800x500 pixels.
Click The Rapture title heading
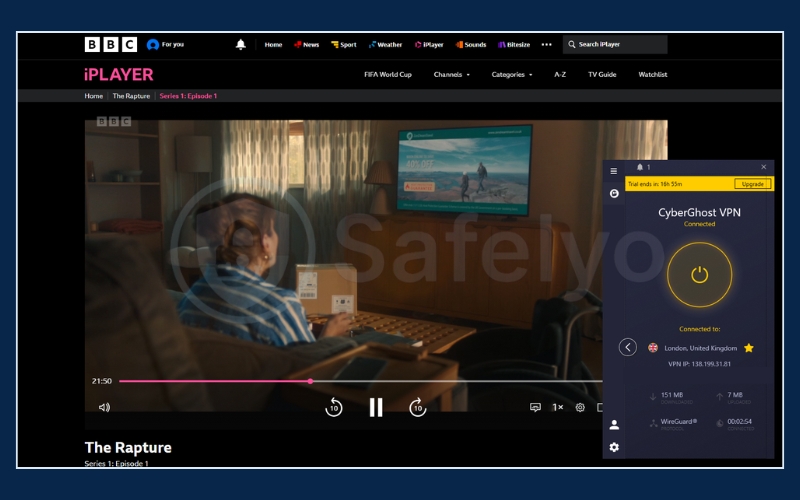[x=128, y=447]
